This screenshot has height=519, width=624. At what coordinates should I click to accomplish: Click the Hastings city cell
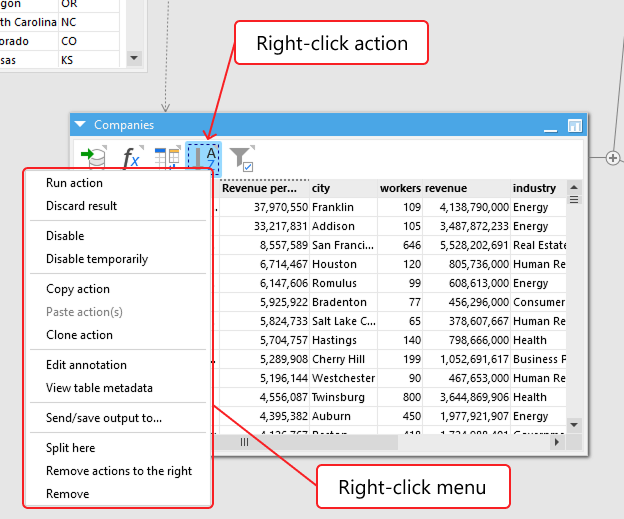(x=343, y=340)
